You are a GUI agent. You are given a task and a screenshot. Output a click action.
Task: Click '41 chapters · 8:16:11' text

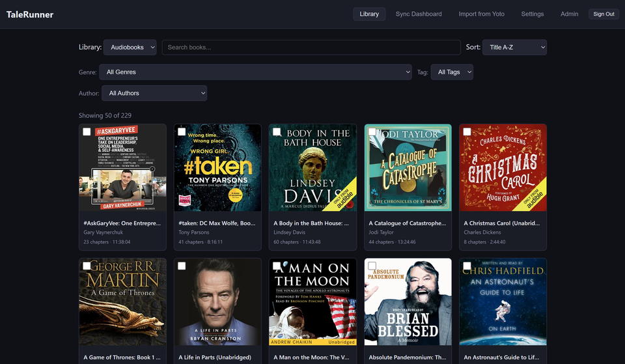click(x=201, y=242)
